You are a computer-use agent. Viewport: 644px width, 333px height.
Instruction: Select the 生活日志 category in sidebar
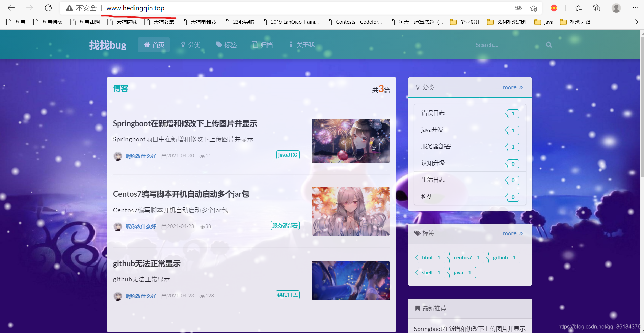(x=470, y=180)
